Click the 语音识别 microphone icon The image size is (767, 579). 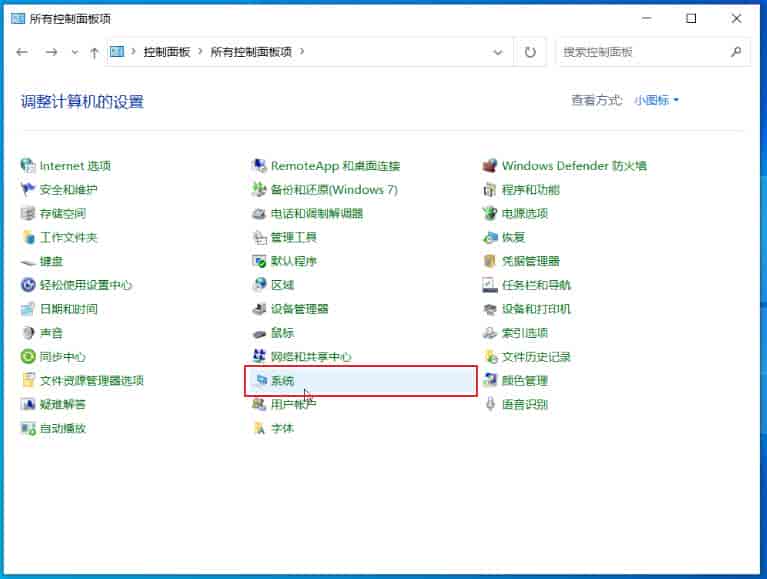pyautogui.click(x=490, y=404)
